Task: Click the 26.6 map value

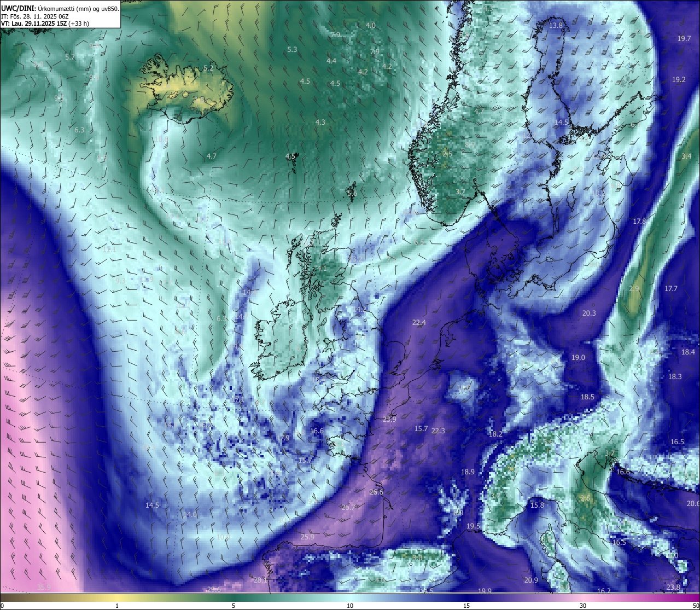Action: tap(376, 492)
